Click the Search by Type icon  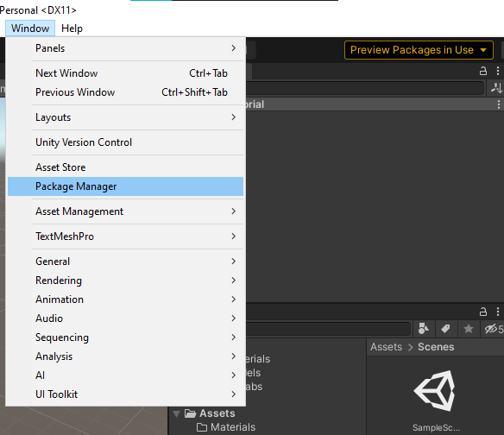pos(424,329)
